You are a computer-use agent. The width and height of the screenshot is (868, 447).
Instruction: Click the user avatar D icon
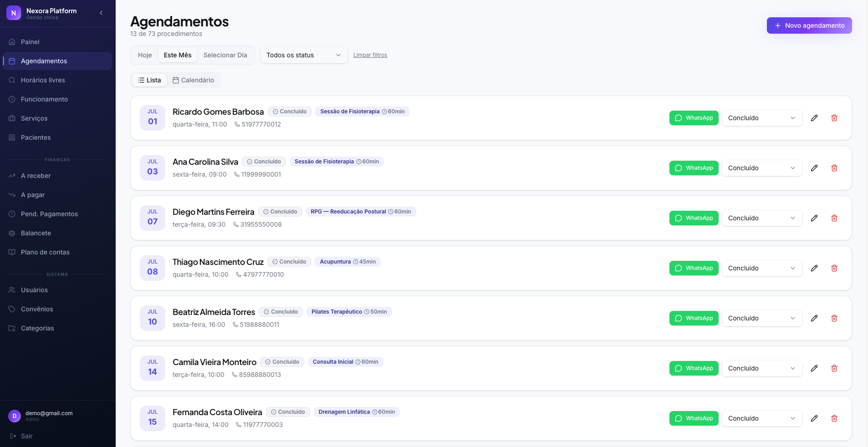[15, 416]
